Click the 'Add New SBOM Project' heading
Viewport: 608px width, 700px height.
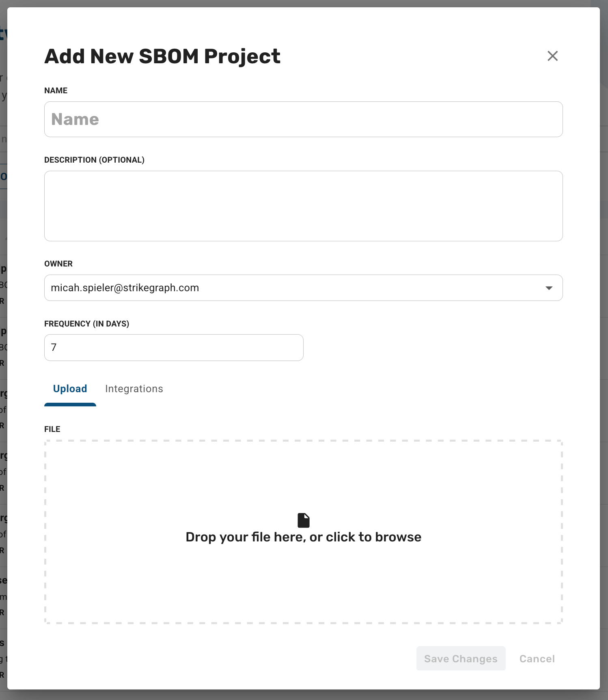point(162,56)
